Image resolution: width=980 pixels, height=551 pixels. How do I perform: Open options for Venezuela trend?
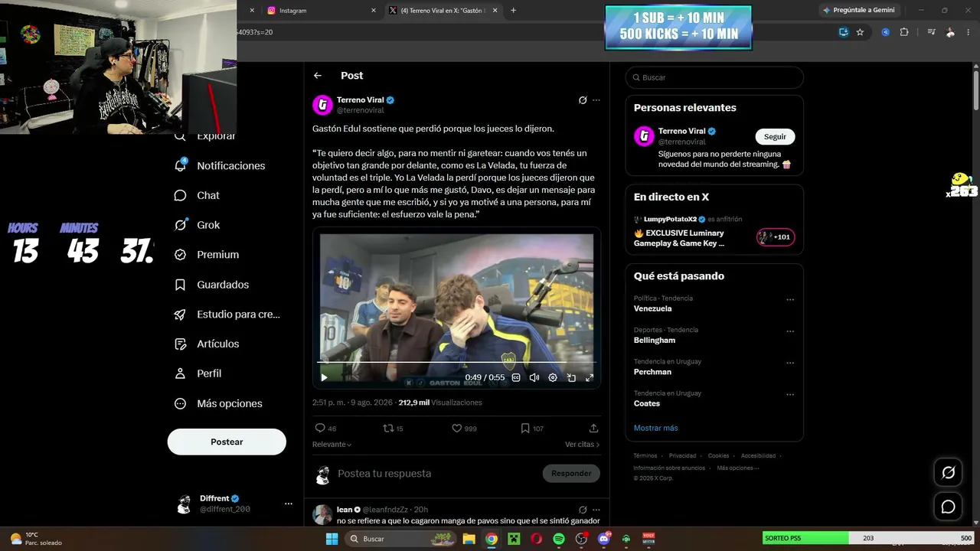790,299
